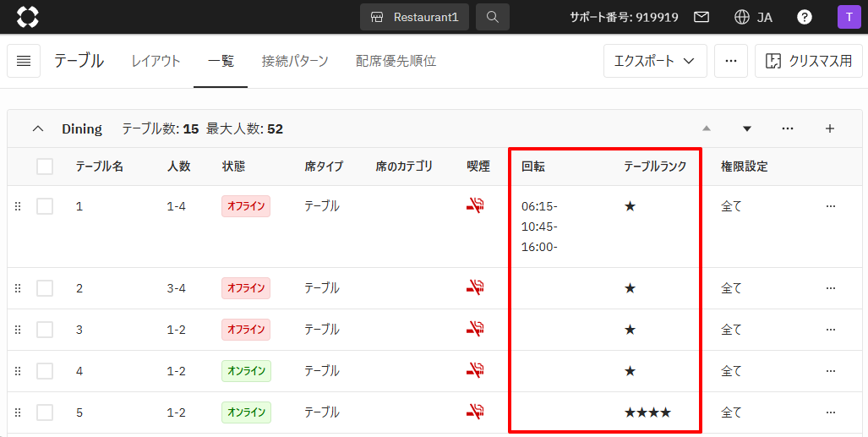Click the 10:45- turnover time
This screenshot has height=437, width=868.
click(x=539, y=227)
